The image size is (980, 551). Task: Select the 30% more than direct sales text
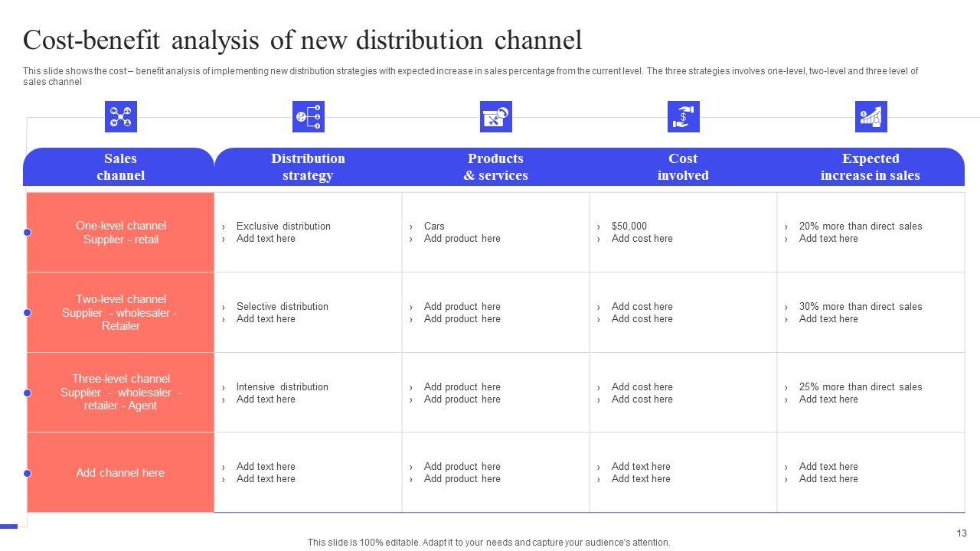tap(860, 307)
